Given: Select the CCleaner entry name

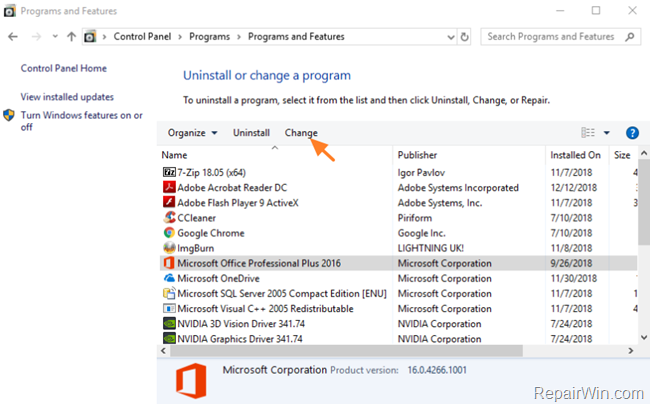Looking at the screenshot, I should pos(196,218).
